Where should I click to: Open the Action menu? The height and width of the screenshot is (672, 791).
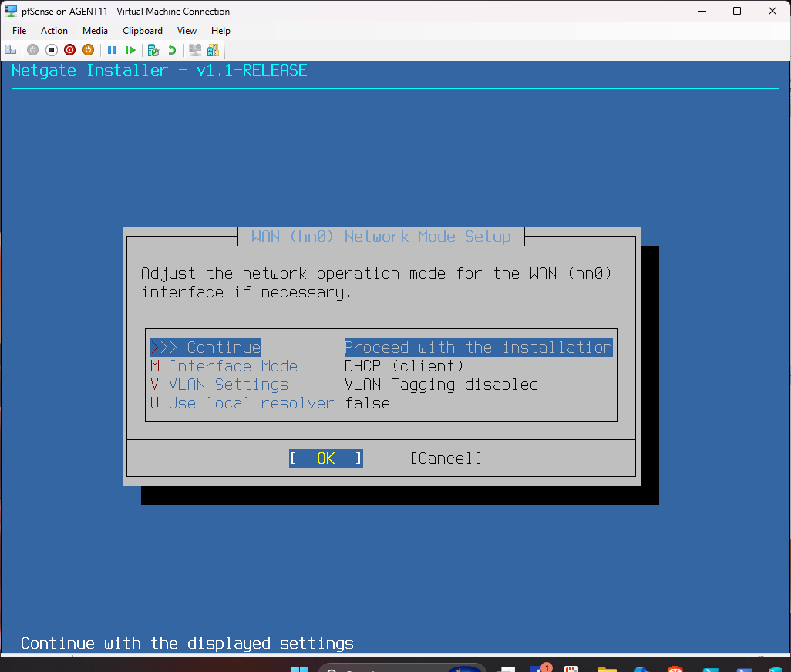pyautogui.click(x=54, y=31)
